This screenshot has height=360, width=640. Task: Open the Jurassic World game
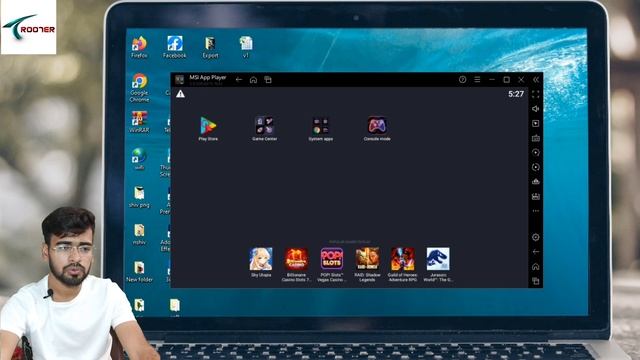tap(438, 264)
